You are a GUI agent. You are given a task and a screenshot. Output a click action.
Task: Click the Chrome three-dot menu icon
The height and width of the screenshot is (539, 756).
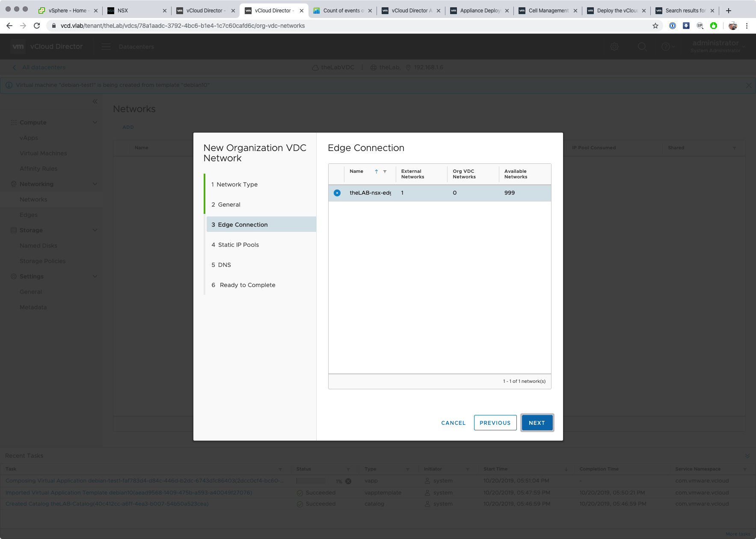tap(747, 26)
